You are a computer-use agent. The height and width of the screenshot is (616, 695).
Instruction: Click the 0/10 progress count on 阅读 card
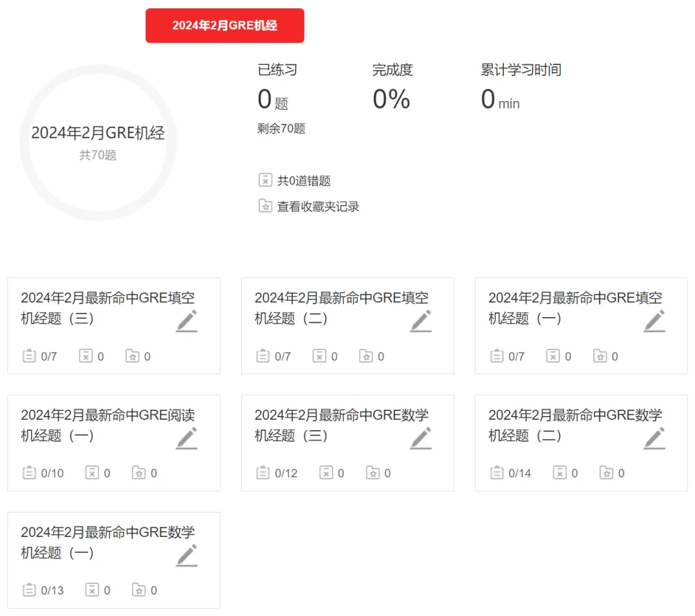[x=52, y=473]
